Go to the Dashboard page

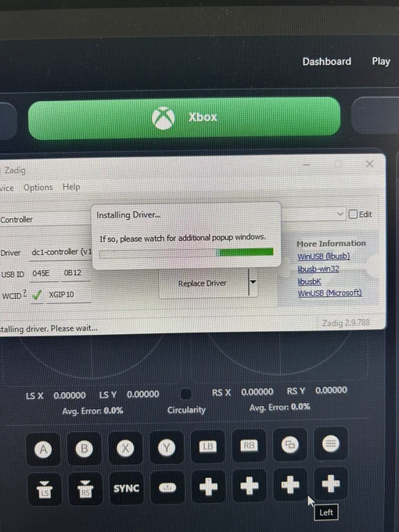(x=327, y=61)
